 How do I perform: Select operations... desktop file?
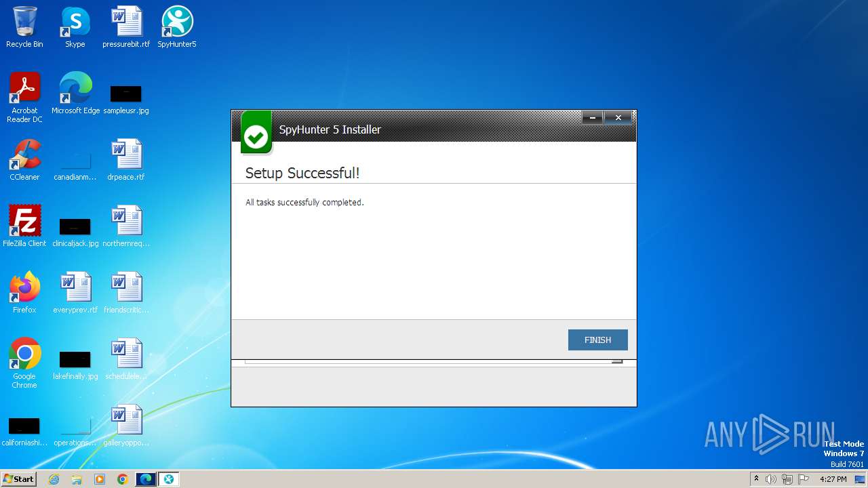click(75, 432)
